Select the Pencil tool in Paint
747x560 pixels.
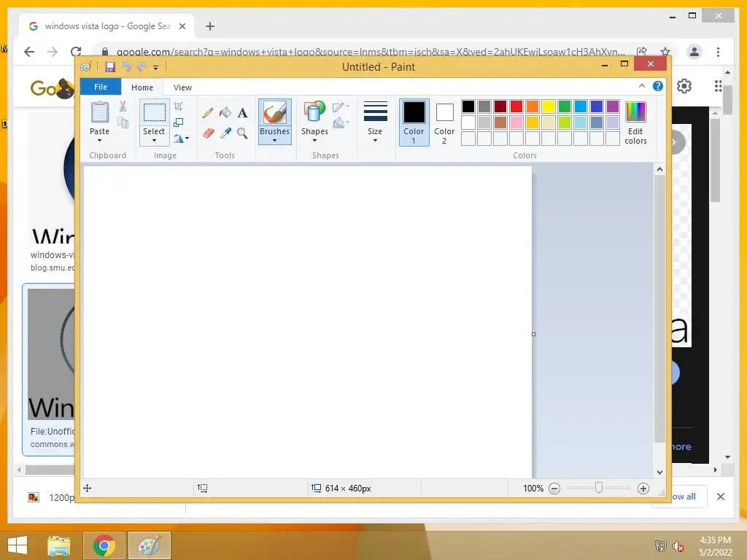[208, 113]
